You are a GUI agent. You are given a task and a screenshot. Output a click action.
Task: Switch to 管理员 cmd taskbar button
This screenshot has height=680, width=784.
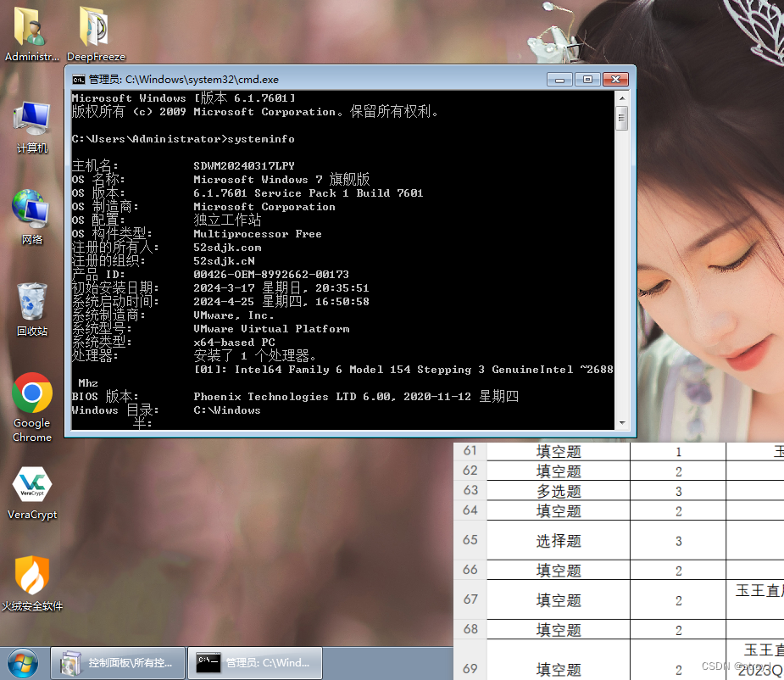coord(255,663)
